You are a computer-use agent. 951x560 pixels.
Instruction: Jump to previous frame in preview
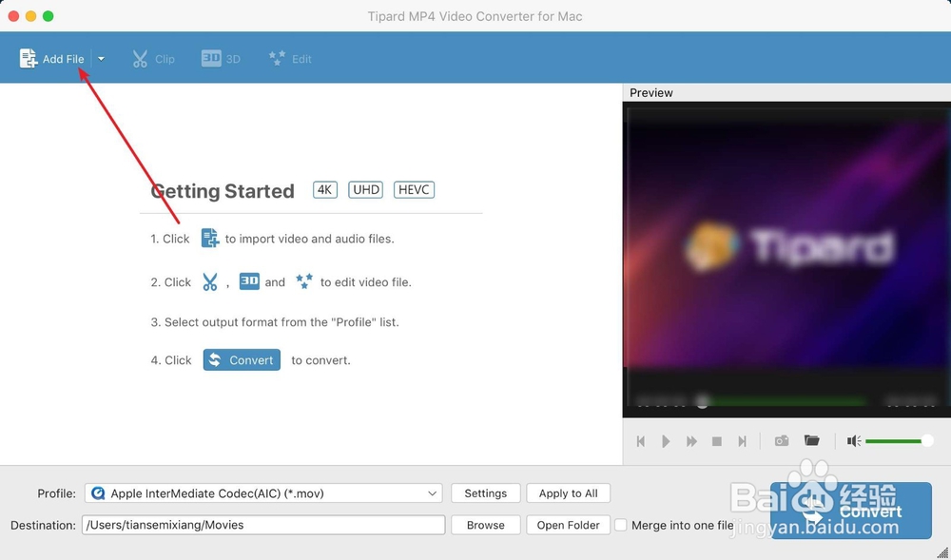click(x=640, y=441)
